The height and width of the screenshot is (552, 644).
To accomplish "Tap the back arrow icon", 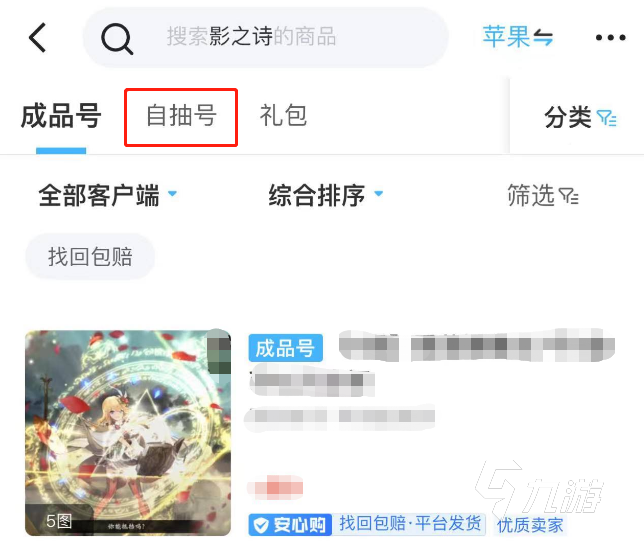I will click(37, 37).
